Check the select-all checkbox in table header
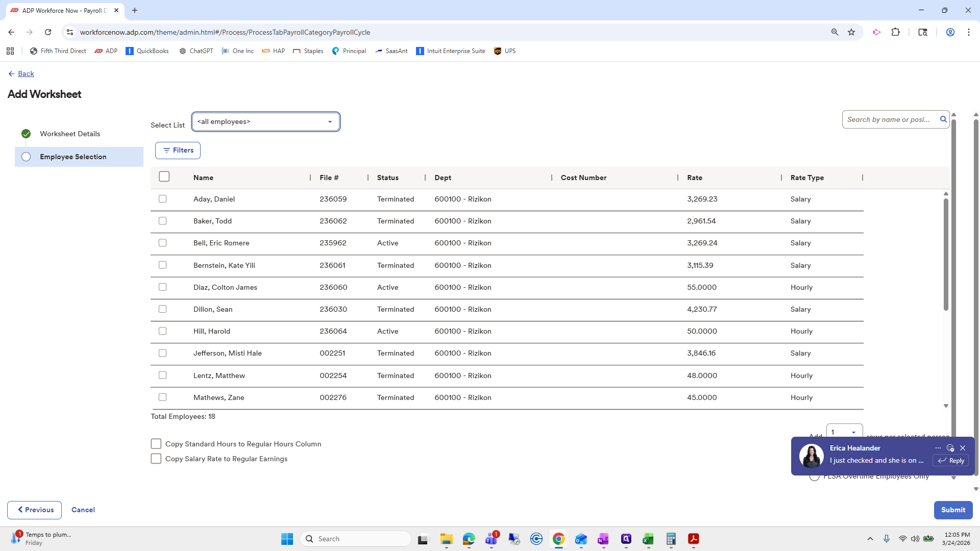Viewport: 980px width, 551px height. point(164,177)
